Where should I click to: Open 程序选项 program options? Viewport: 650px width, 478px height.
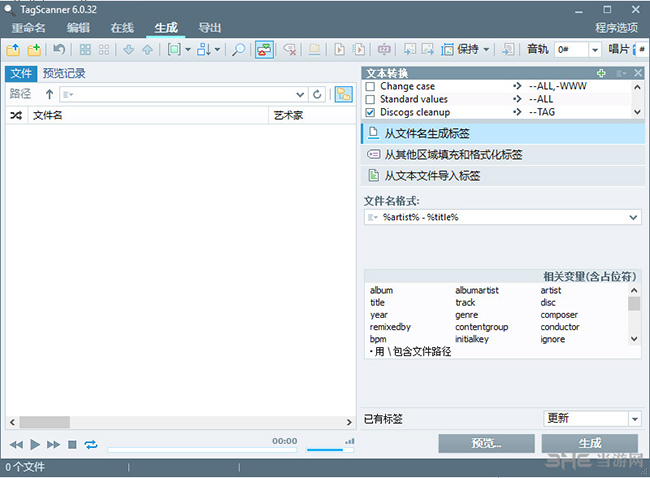click(617, 28)
